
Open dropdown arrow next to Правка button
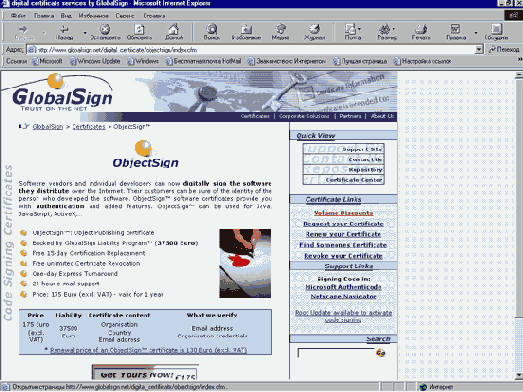476,33
